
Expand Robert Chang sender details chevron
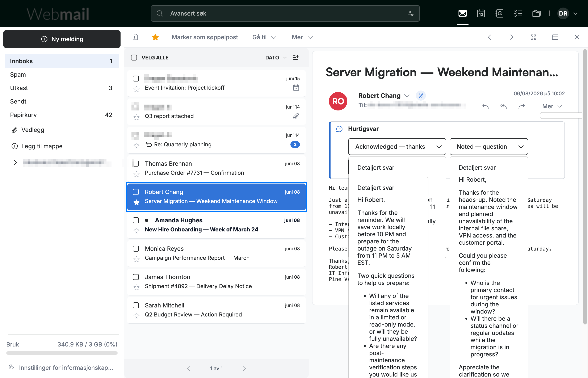click(407, 96)
